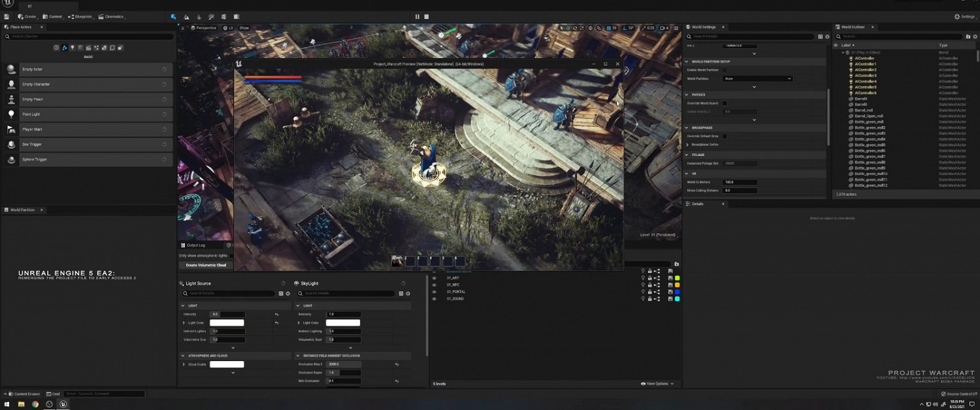Check the Enable World Partition box
Image resolution: width=980 pixels, height=410 pixels.
click(x=724, y=70)
